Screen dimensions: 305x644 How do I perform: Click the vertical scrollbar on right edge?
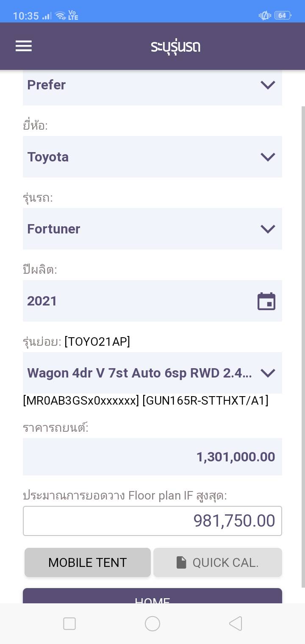click(302, 339)
